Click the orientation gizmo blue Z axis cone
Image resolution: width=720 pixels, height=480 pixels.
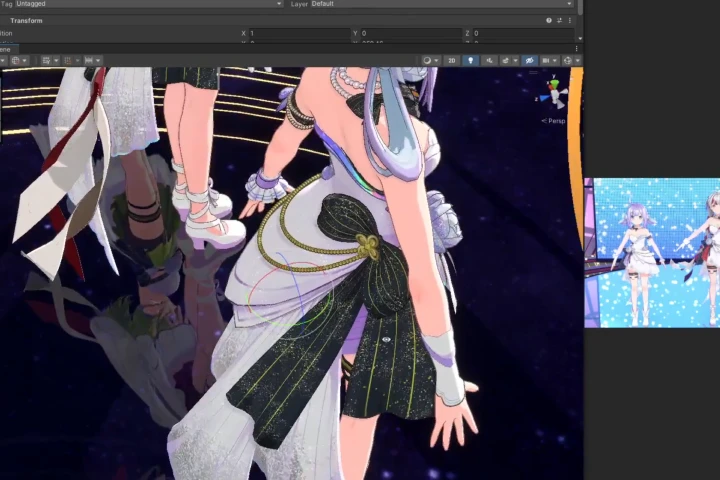click(545, 98)
